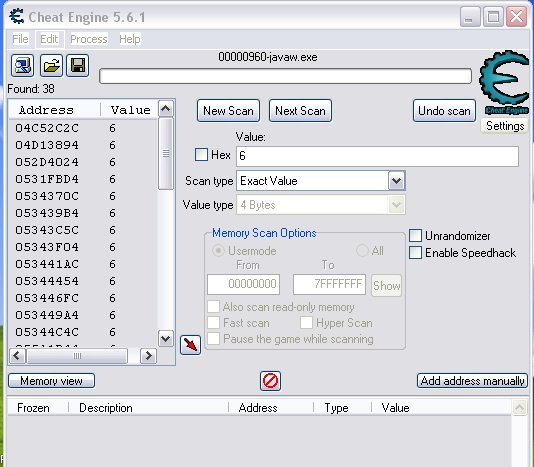Select address 053439B4 in results
Viewport: 534px width, 467px height.
click(x=47, y=213)
